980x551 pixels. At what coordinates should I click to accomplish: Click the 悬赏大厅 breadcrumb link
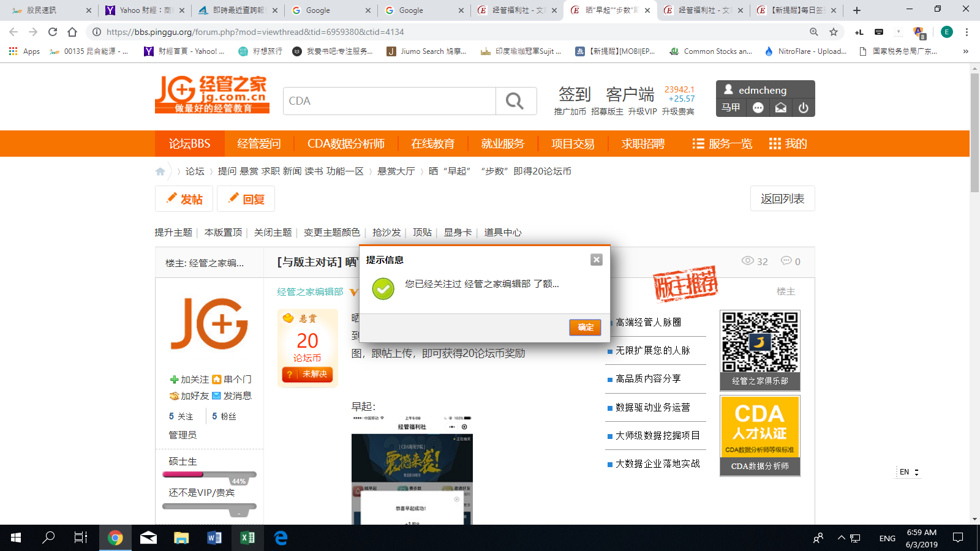396,171
